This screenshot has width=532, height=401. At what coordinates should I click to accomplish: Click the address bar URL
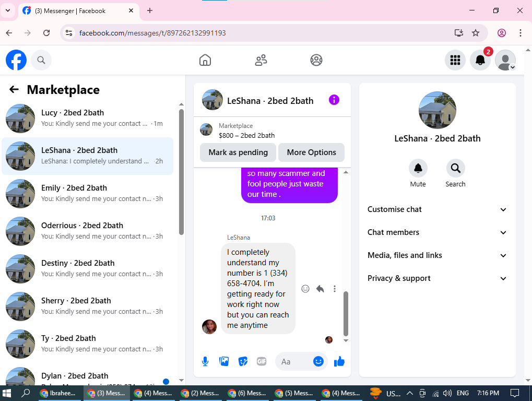click(x=152, y=33)
